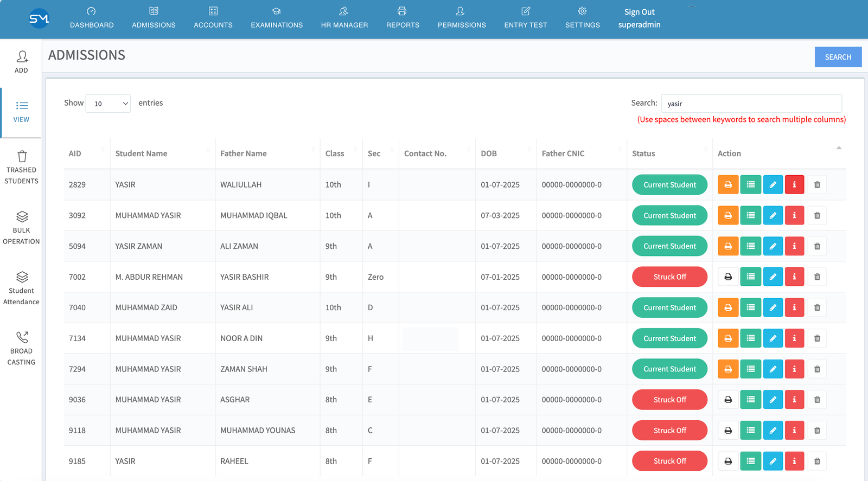The width and height of the screenshot is (868, 481).
Task: Trash student MUHAMMAD ZAID row
Action: click(x=817, y=308)
